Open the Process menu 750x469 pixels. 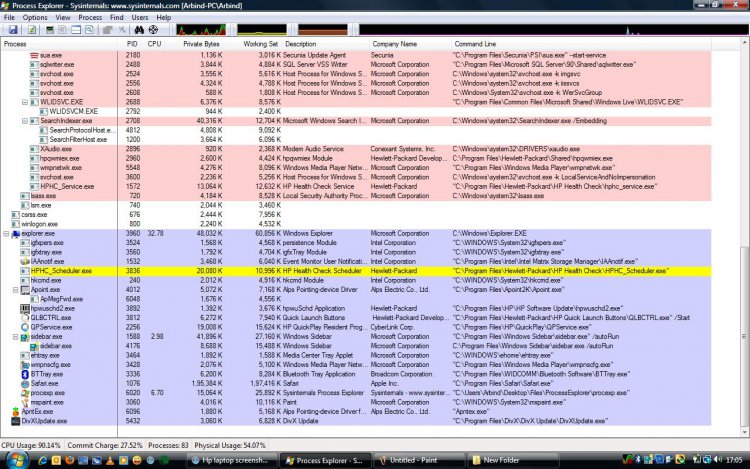(x=90, y=17)
